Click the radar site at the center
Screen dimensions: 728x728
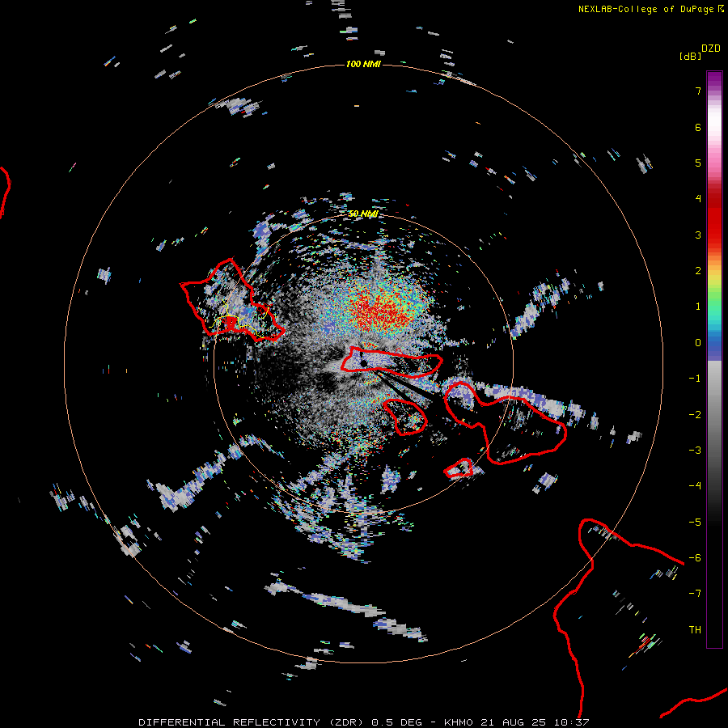[x=363, y=362]
